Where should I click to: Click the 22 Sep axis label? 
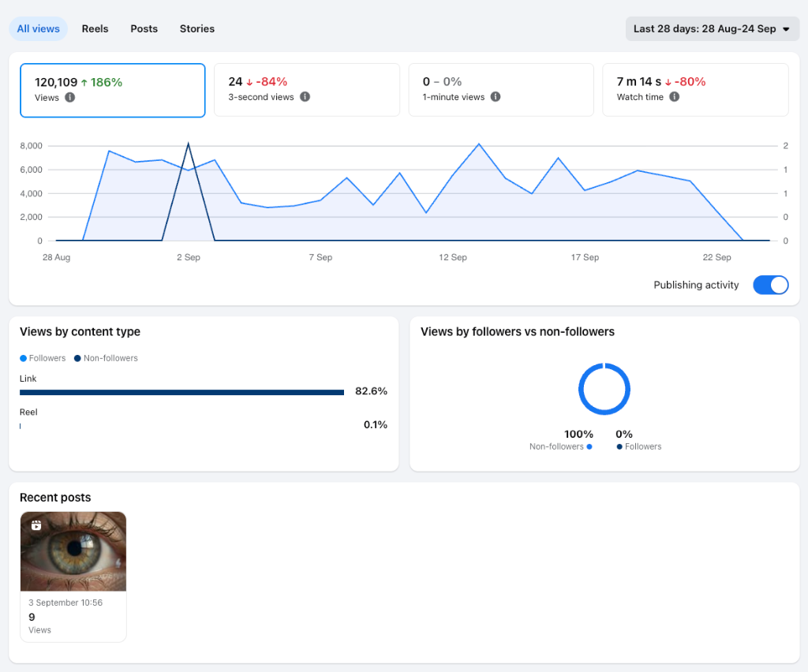(716, 257)
